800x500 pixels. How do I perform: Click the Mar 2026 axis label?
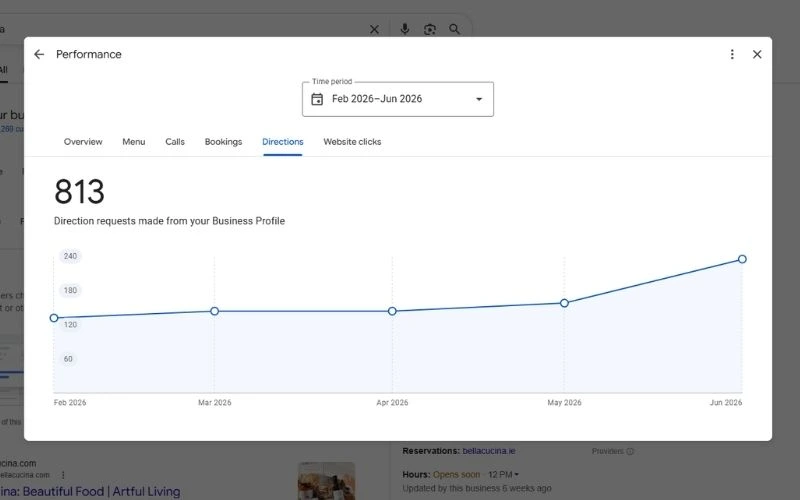[x=214, y=403]
